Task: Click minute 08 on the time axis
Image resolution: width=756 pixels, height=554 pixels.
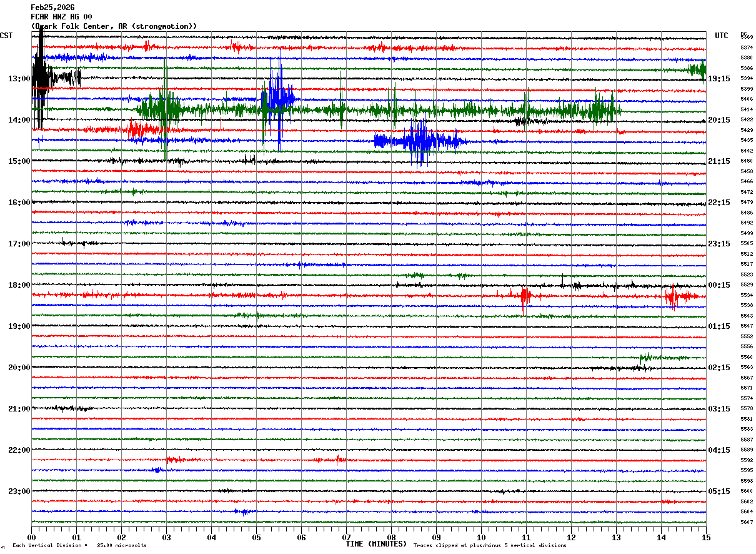Action: [x=391, y=537]
